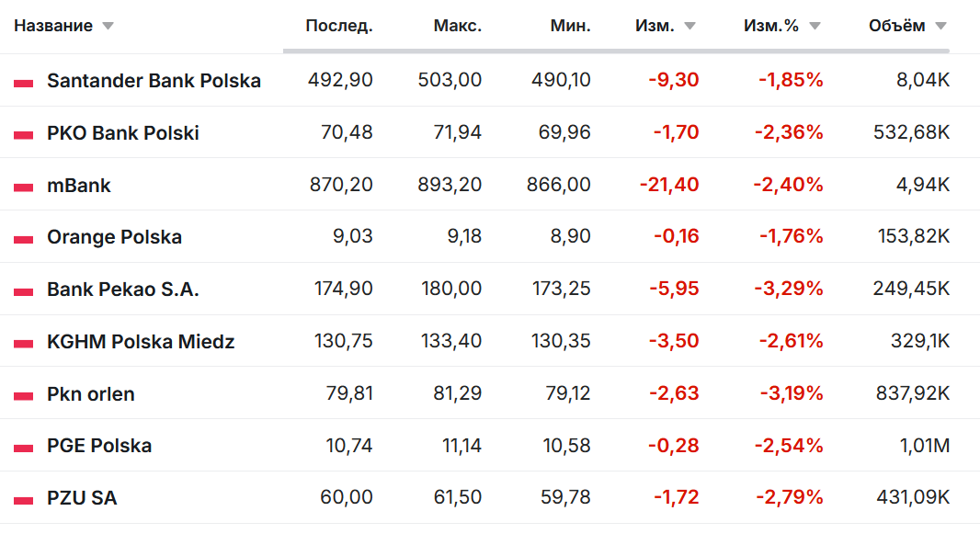Click the Pkn orlen volume value 837,92K
The image size is (980, 534).
(911, 394)
